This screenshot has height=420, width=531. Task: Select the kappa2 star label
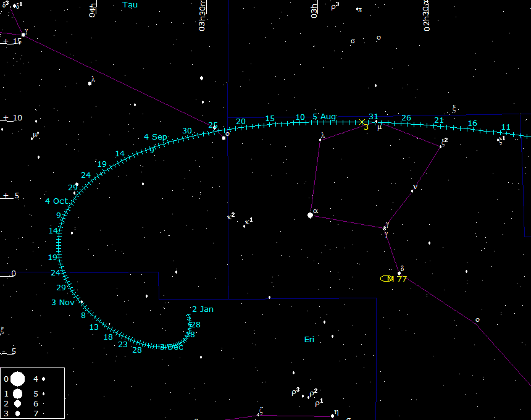(231, 216)
